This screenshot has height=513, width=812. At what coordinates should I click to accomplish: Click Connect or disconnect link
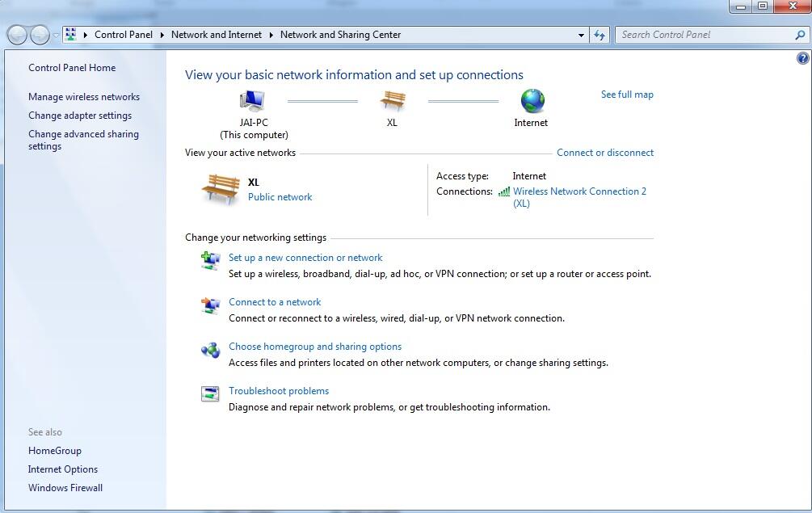click(605, 153)
